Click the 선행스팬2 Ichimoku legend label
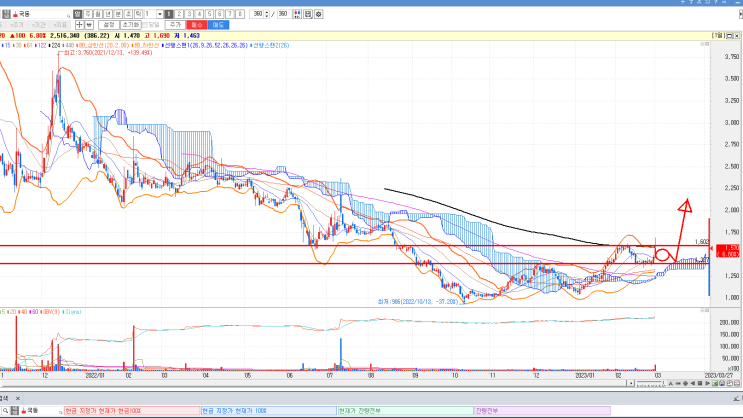Viewport: 743px width, 418px height. 270,45
